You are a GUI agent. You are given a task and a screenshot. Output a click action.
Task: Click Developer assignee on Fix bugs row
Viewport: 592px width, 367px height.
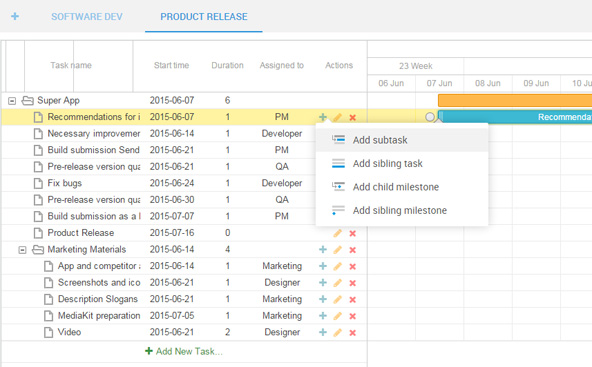click(282, 184)
